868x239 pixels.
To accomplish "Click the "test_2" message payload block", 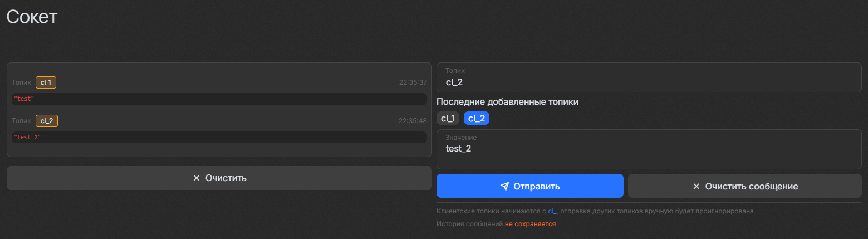I will [219, 137].
